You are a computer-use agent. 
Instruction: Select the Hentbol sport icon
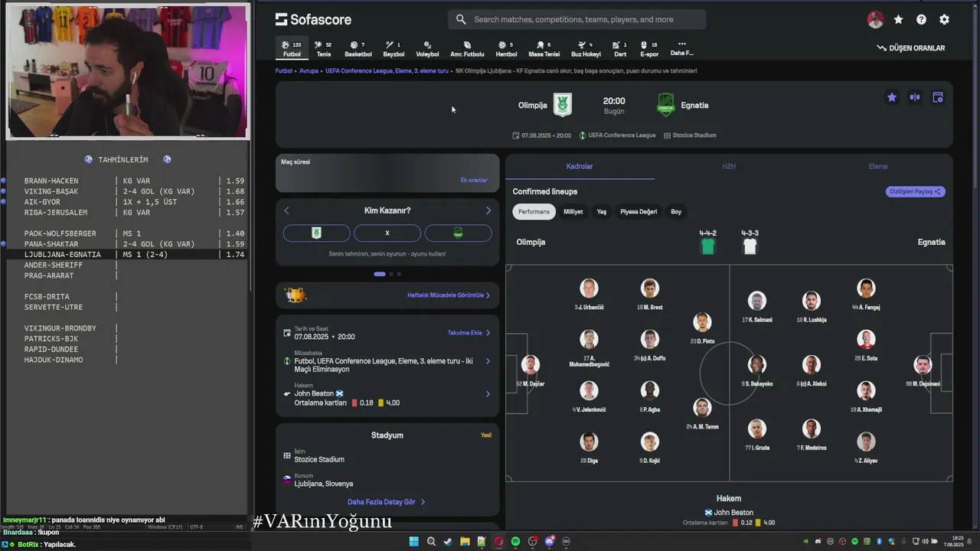coord(506,49)
